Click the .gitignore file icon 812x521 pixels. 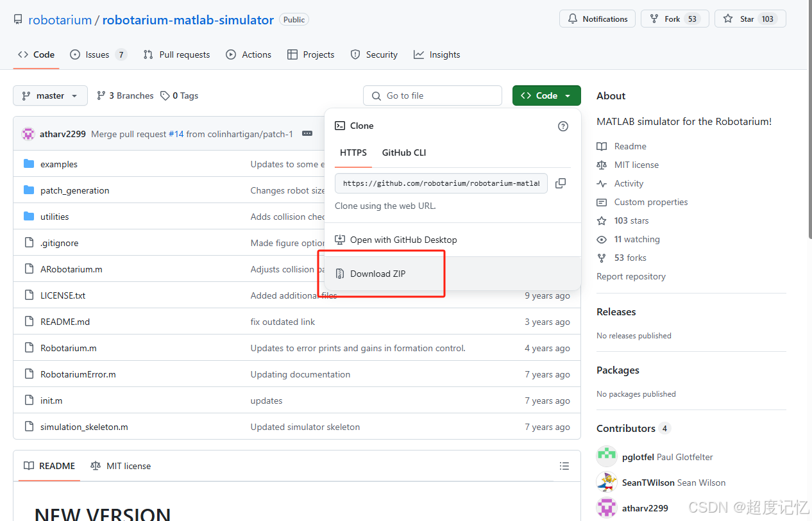pos(29,243)
